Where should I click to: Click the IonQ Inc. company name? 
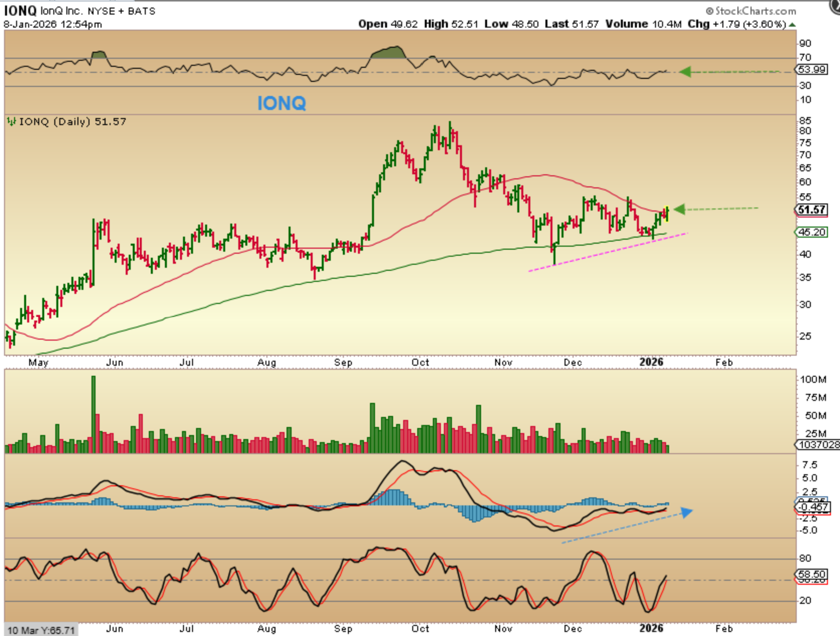point(62,11)
